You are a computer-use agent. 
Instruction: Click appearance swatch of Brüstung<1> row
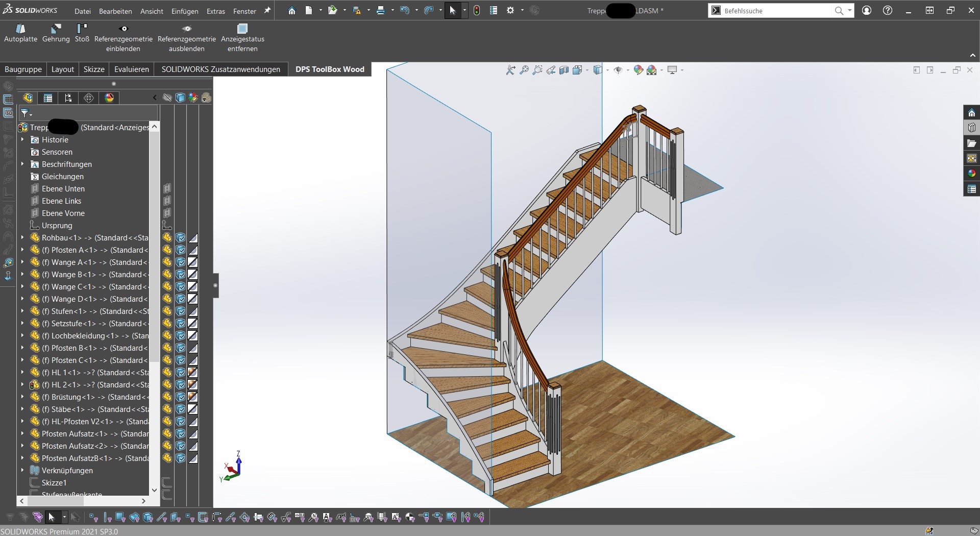pos(193,397)
